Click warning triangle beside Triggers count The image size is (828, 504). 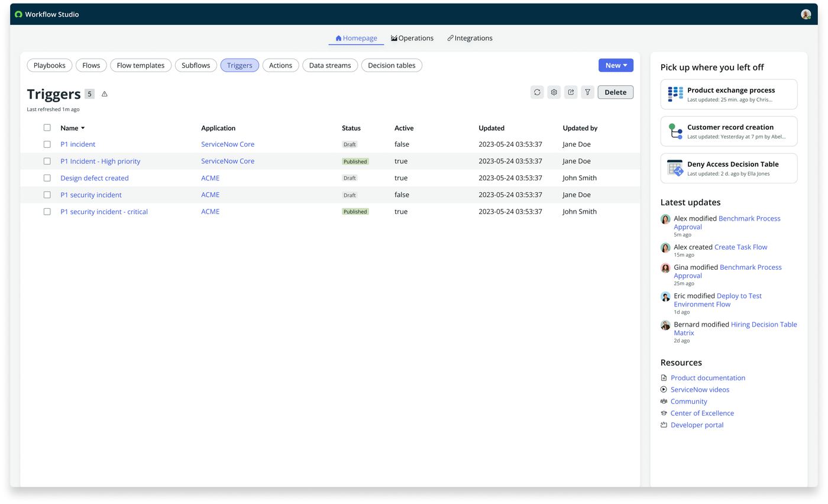coord(105,94)
